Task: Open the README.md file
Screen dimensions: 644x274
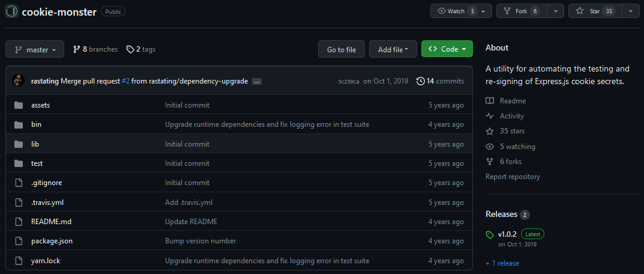Action: click(52, 222)
